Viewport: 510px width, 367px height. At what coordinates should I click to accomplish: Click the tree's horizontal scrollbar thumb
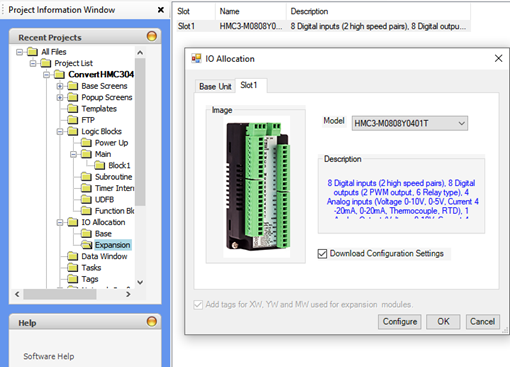[60, 294]
